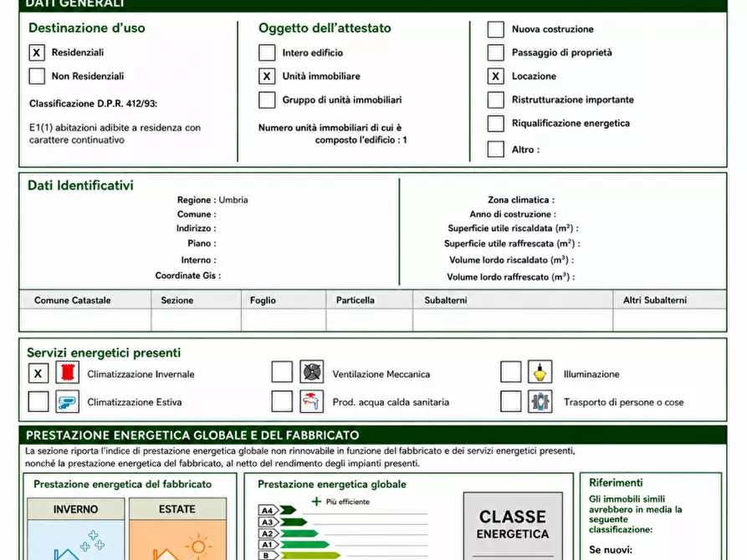Click the Comune Catastale column header
The image size is (747, 560).
tap(86, 300)
